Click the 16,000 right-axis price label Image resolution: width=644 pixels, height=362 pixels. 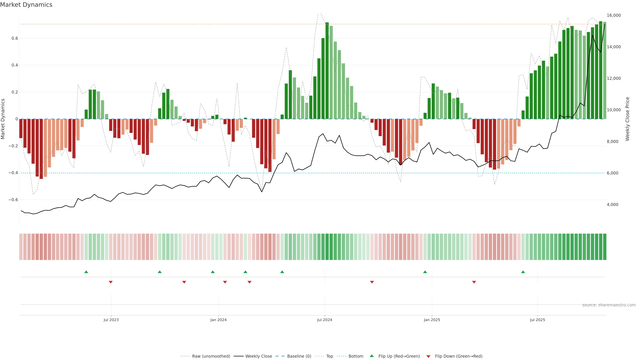tap(614, 15)
